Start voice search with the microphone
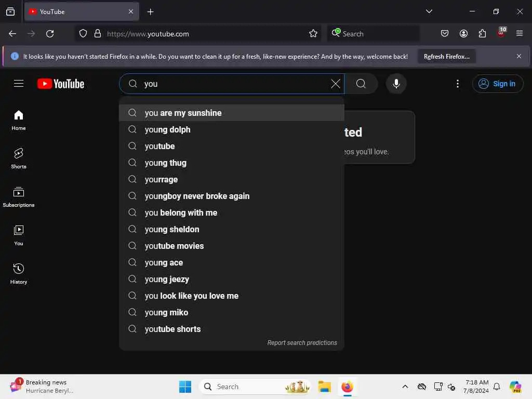 396,84
